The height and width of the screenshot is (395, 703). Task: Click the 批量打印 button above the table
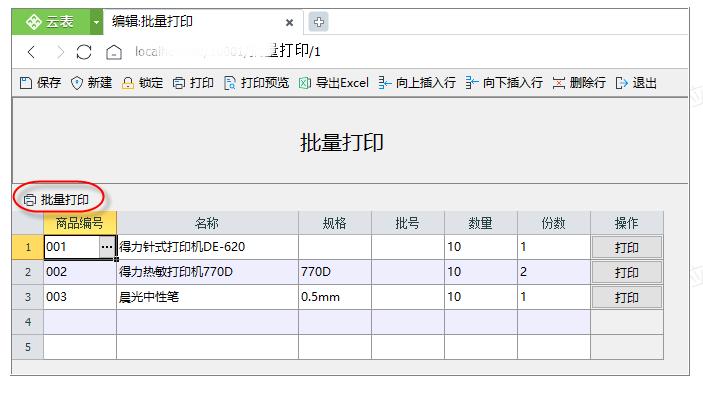56,200
